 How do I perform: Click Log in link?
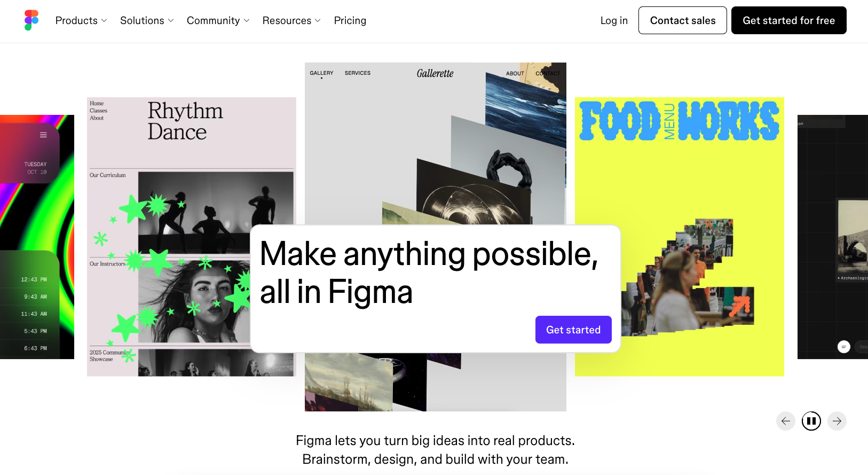pyautogui.click(x=614, y=20)
